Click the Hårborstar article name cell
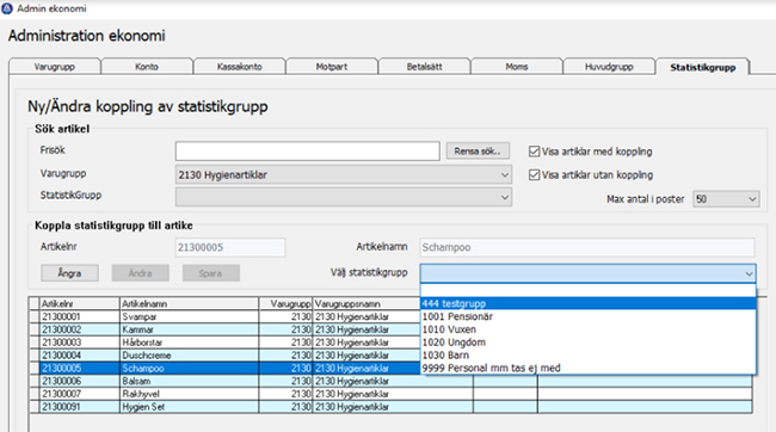This screenshot has width=776, height=432. (x=189, y=342)
